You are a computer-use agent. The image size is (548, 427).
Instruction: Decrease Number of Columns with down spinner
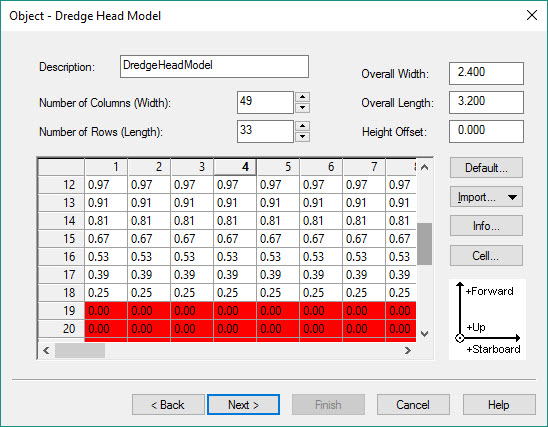coord(303,108)
